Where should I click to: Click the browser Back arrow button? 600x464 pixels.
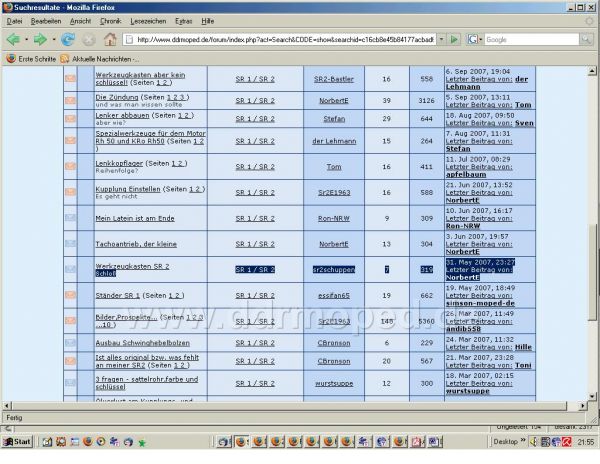tap(13, 39)
